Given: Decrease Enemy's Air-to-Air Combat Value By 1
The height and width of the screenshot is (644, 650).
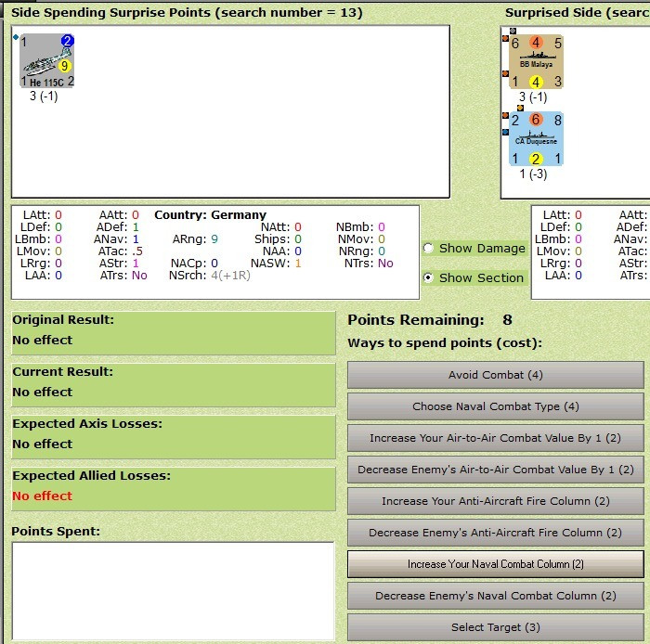Looking at the screenshot, I should pyautogui.click(x=495, y=470).
